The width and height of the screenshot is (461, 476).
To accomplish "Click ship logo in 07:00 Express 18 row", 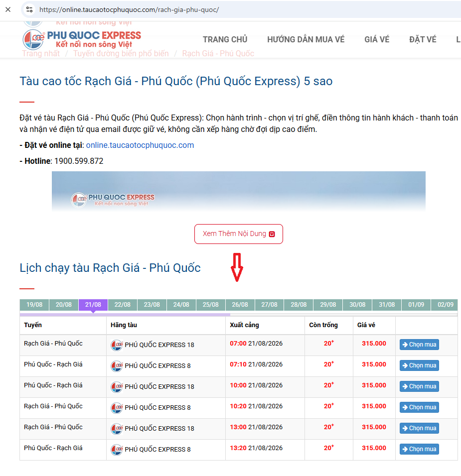I will 117,345.
